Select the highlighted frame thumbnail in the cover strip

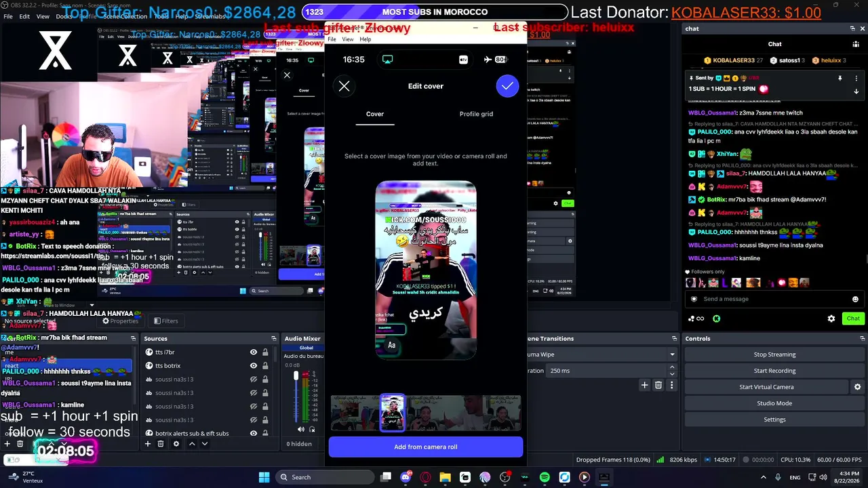point(393,413)
